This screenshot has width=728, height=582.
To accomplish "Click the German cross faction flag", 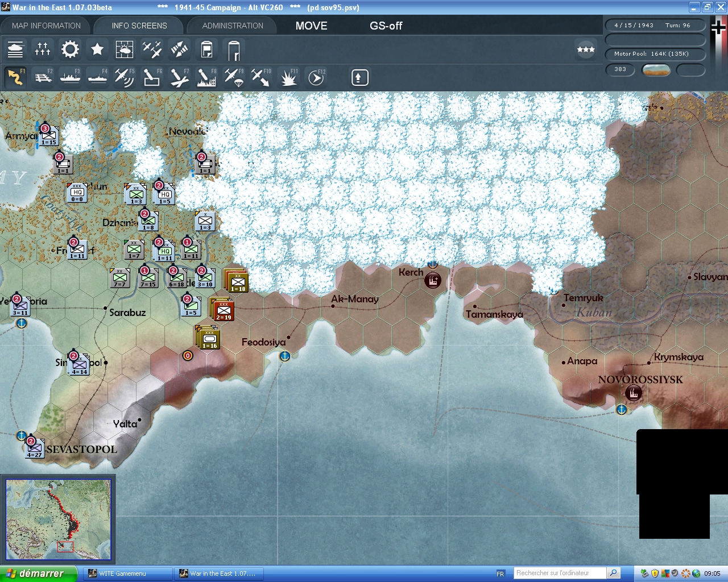I will point(718,27).
